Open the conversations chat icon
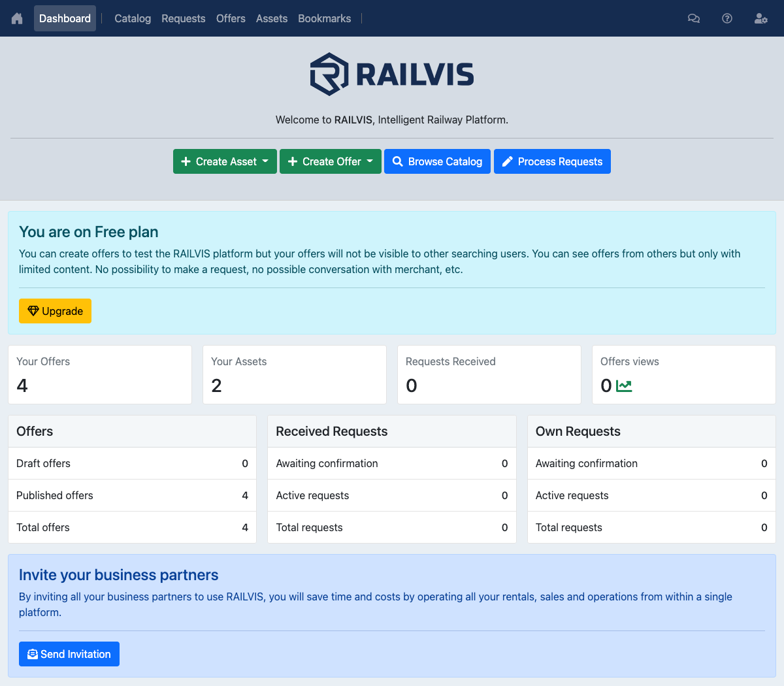 [694, 18]
